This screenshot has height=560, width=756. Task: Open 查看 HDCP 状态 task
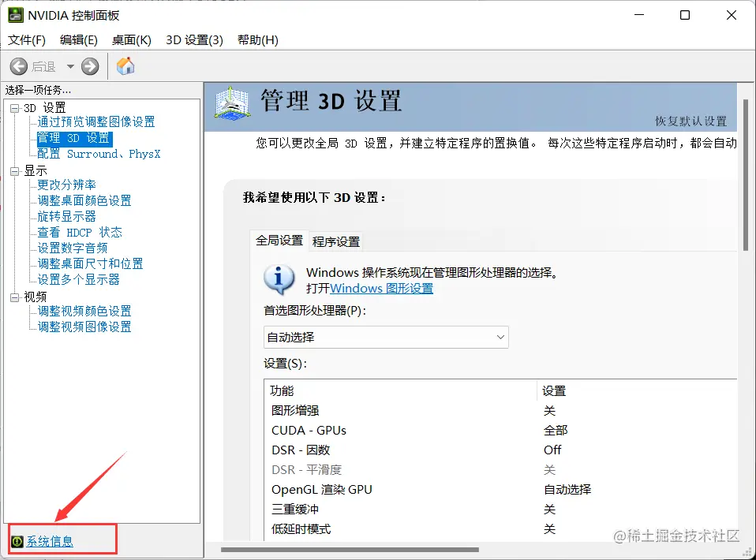[x=80, y=233]
